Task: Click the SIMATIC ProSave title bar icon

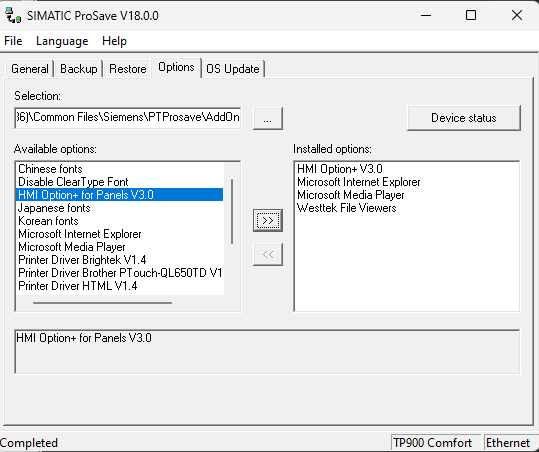Action: [x=13, y=15]
